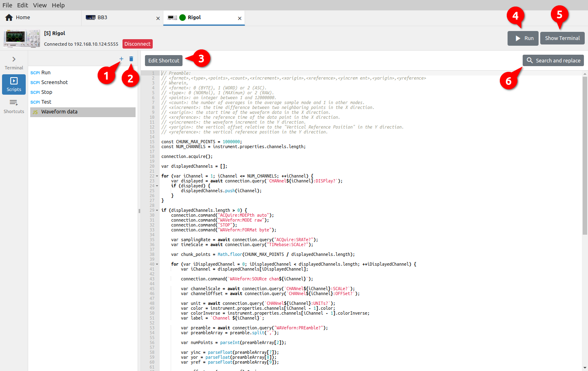Open the Terminal sidebar panel
The height and width of the screenshot is (371, 588).
pos(14,63)
